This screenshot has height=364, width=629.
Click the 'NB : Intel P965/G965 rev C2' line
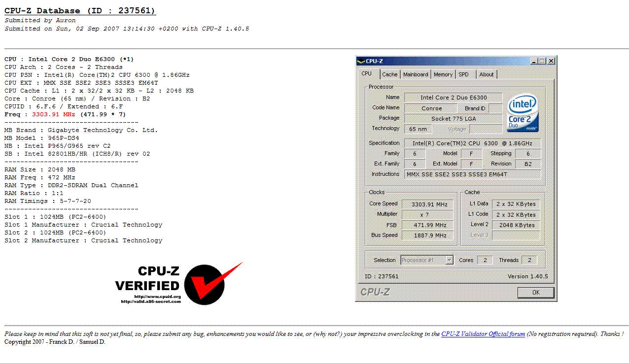click(58, 146)
